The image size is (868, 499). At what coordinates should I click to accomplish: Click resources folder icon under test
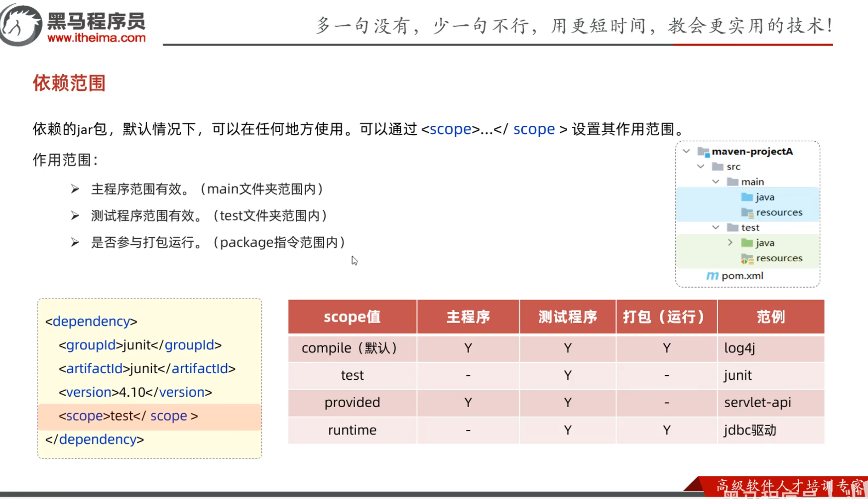[747, 258]
